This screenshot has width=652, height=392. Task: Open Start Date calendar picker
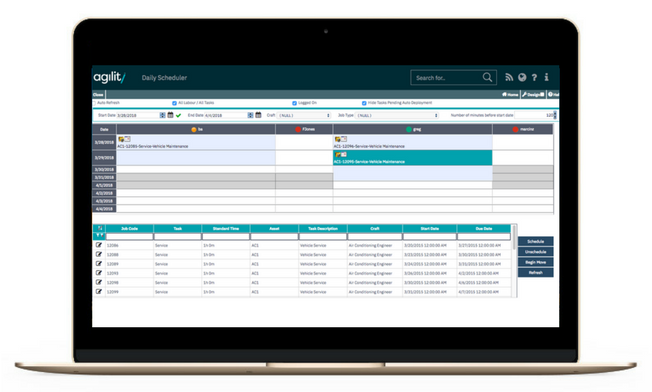(x=170, y=115)
